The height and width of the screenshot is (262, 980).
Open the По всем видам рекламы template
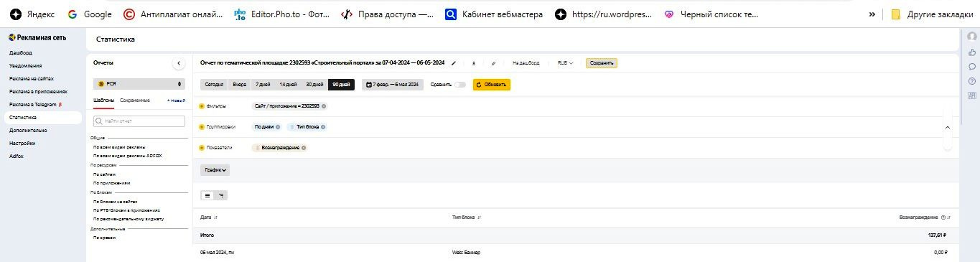(119, 147)
